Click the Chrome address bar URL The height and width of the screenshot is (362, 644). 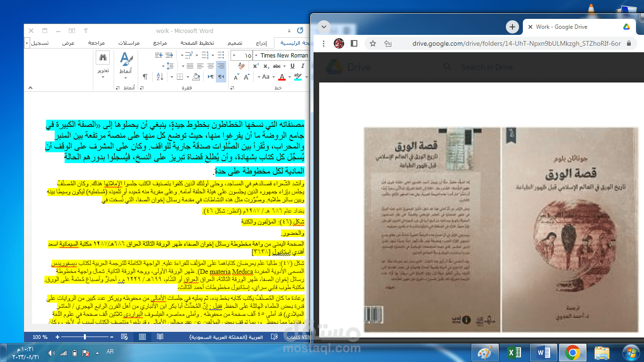[x=517, y=43]
